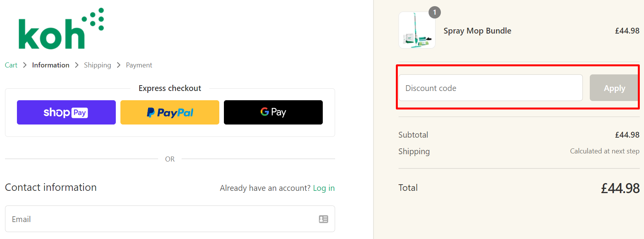Viewport: 644px width, 239px height.
Task: Select the Payment breadcrumb step
Action: pos(139,65)
